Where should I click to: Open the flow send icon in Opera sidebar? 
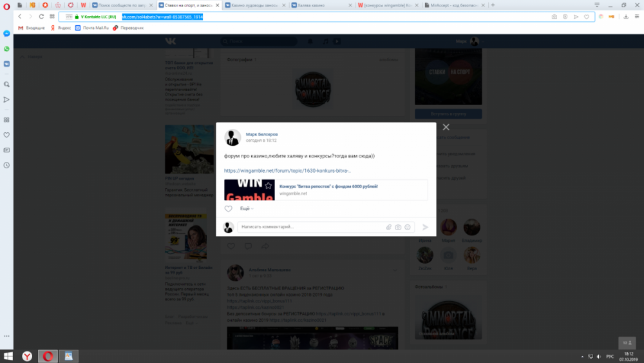[6, 99]
